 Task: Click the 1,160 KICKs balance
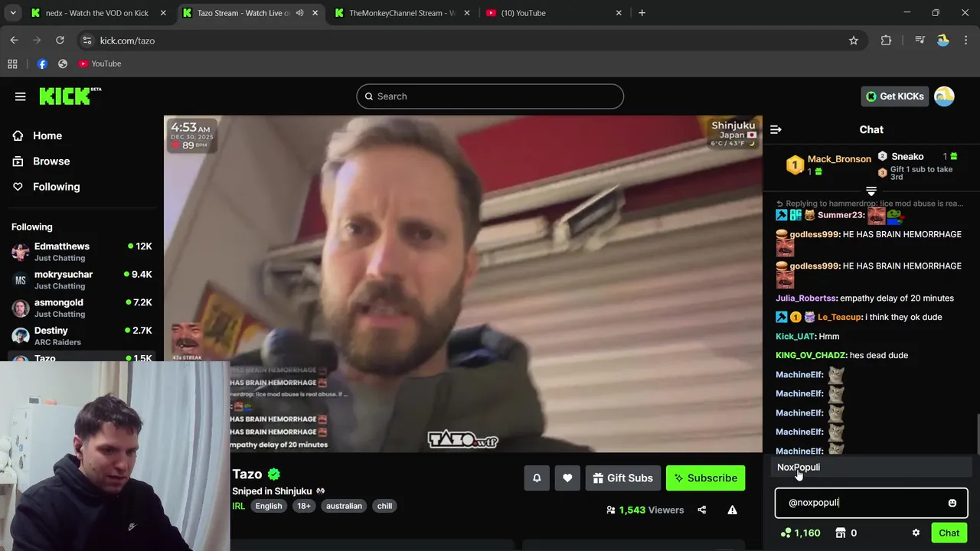click(801, 533)
